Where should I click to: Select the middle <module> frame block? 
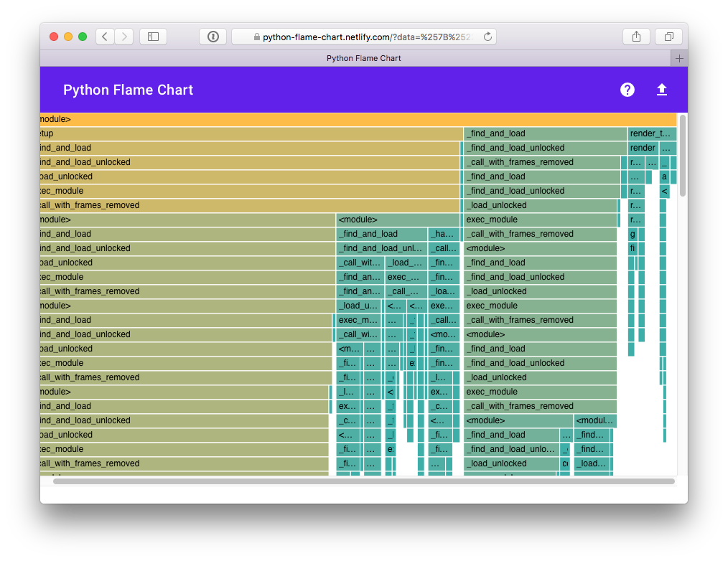click(x=398, y=220)
